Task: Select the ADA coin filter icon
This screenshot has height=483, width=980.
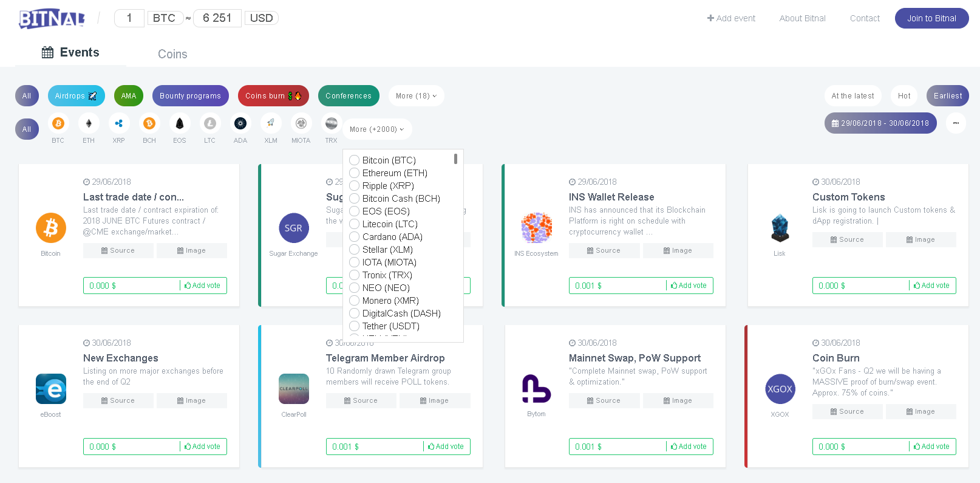Action: point(240,123)
